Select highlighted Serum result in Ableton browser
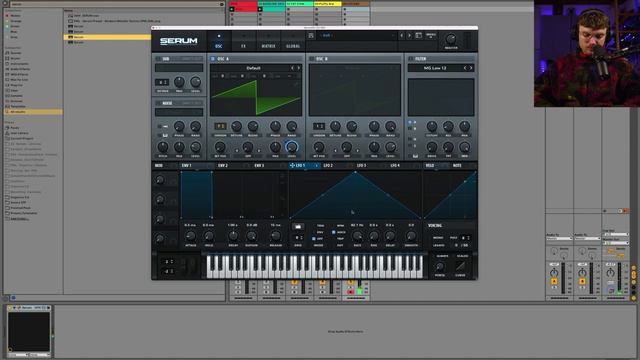This screenshot has width=640, height=360. (107, 37)
